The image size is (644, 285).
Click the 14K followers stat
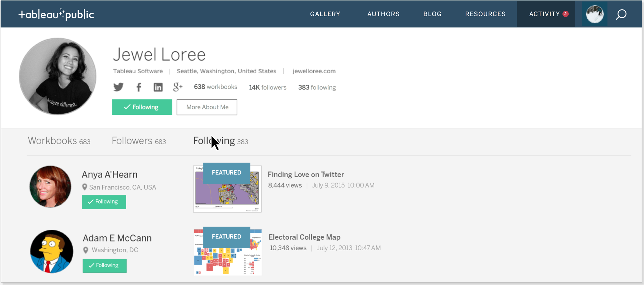pos(268,87)
